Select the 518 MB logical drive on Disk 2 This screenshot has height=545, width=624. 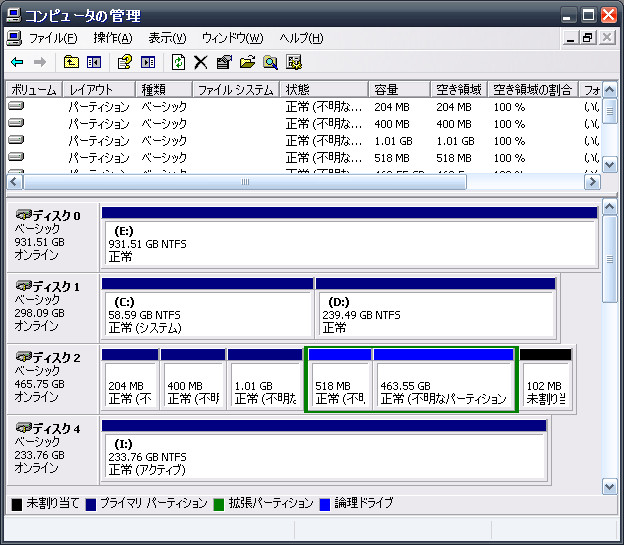[x=340, y=379]
